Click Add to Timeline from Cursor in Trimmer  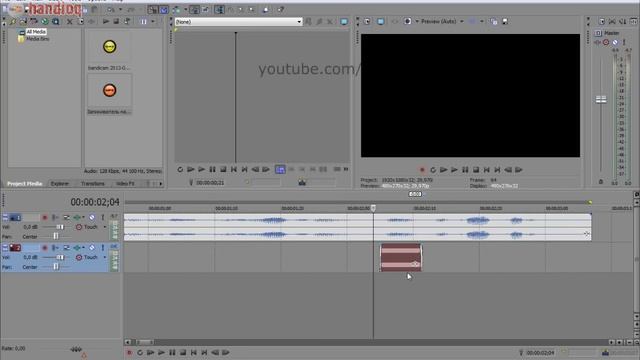point(280,169)
